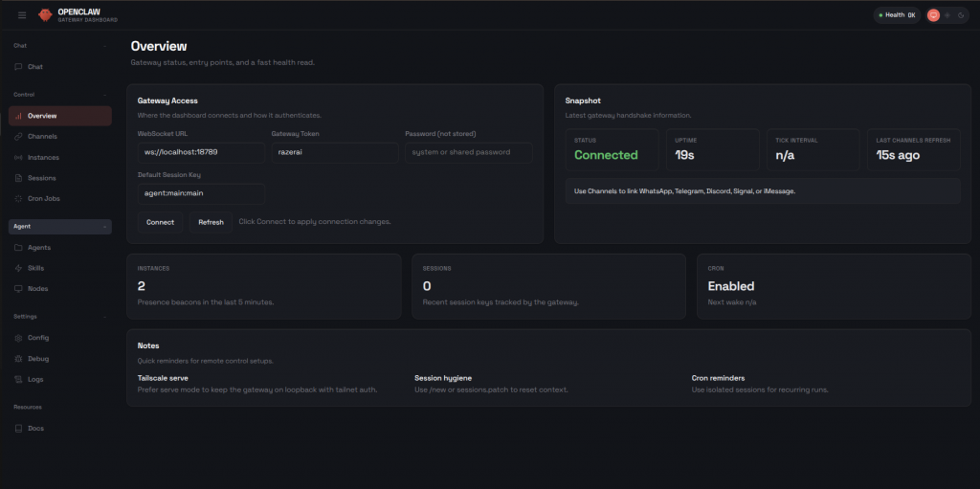Click the Health OK status pill

click(x=897, y=15)
